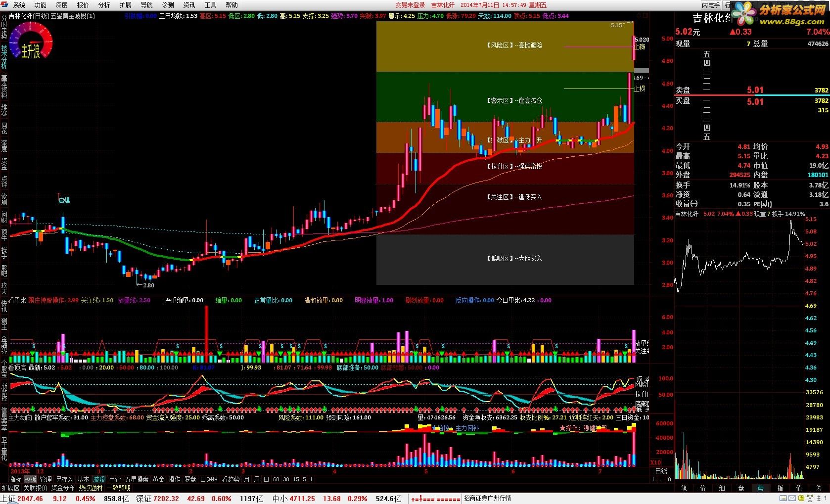This screenshot has width=830, height=504.
Task: Select the 黄金 template tab
Action: (x=158, y=479)
